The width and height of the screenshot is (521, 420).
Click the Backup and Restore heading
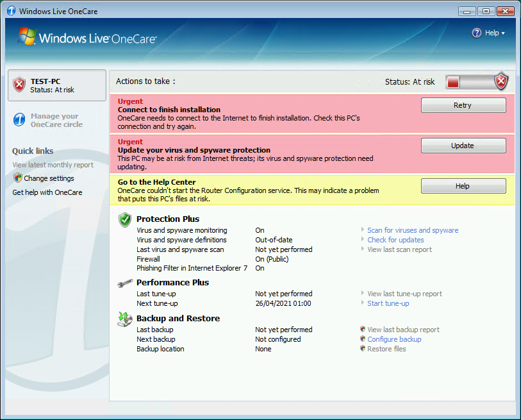(178, 318)
